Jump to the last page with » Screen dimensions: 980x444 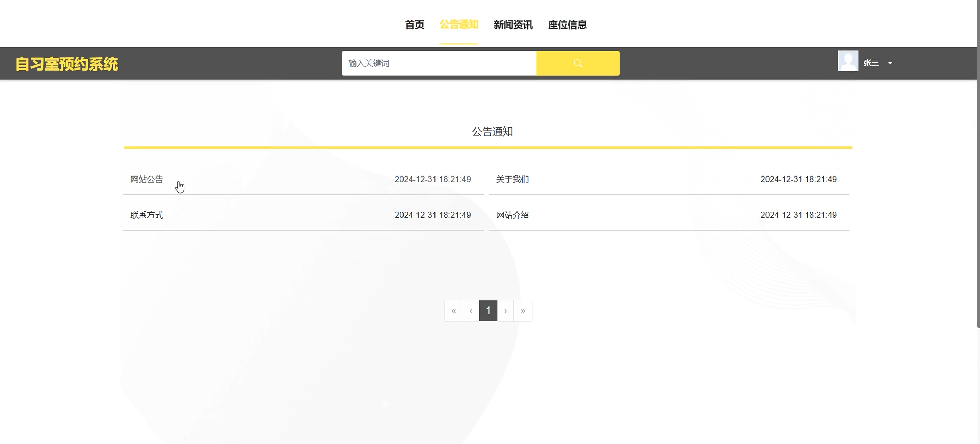[523, 311]
